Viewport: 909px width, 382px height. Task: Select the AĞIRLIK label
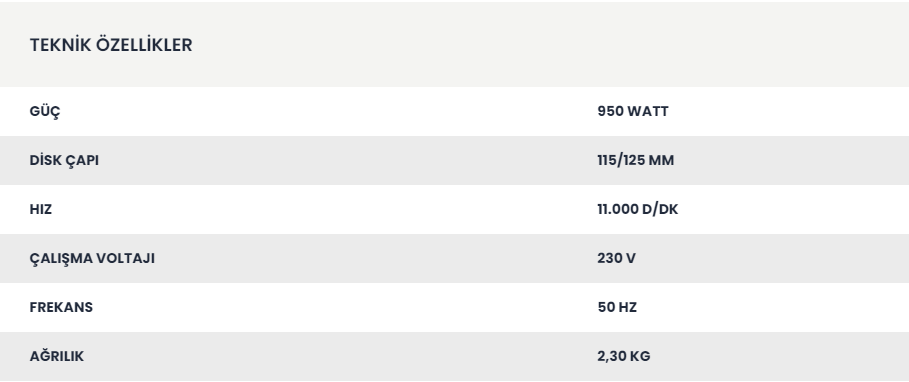coord(56,356)
